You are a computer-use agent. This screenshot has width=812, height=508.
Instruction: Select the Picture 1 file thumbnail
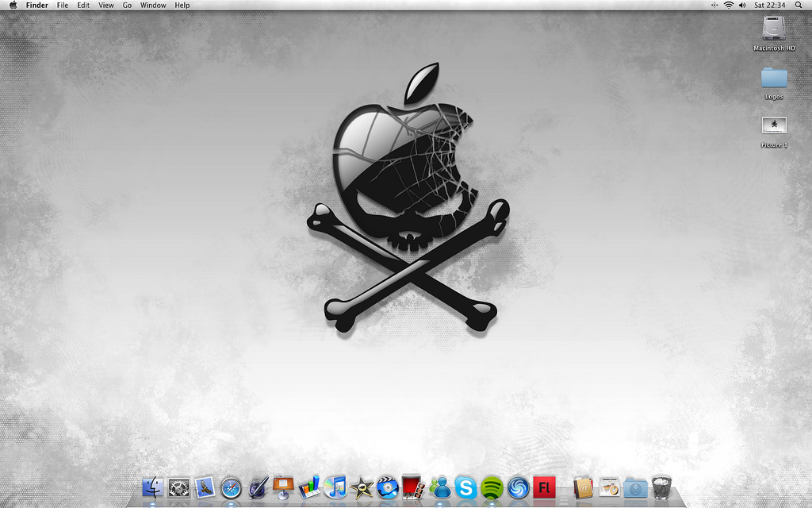(774, 133)
